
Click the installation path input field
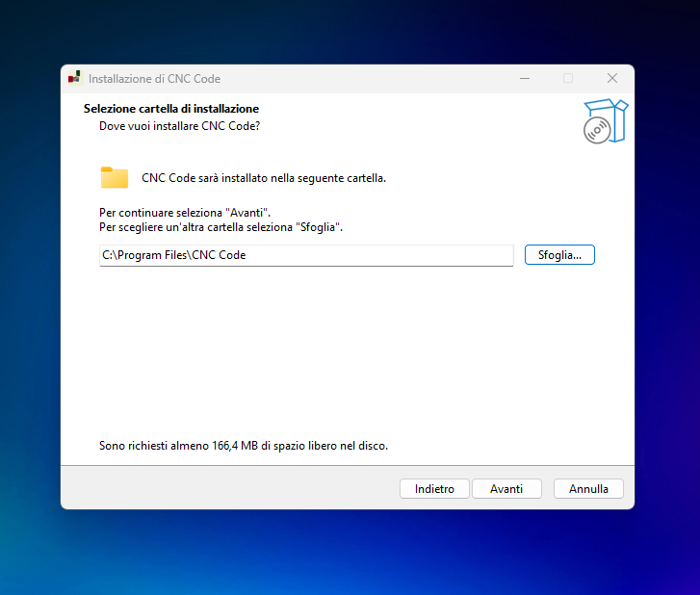pos(306,255)
